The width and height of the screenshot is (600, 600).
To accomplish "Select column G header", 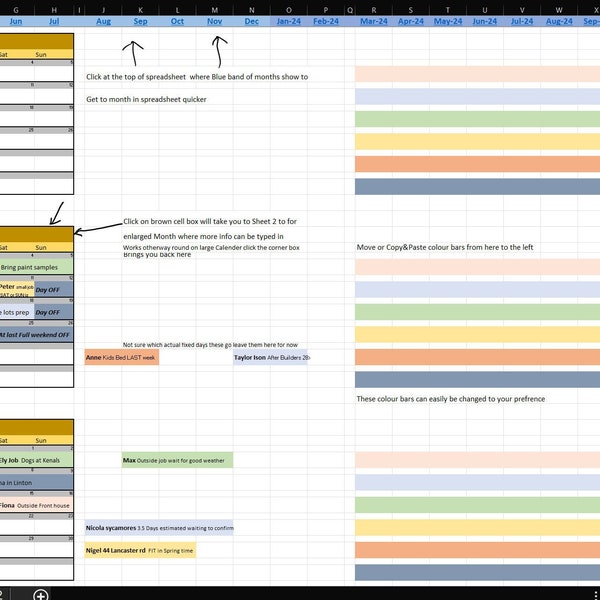I will tap(16, 10).
